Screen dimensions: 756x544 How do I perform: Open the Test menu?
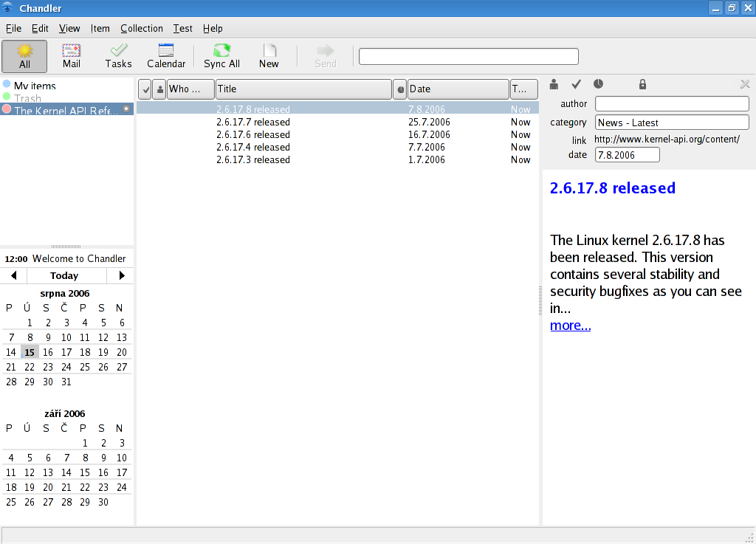click(x=183, y=29)
